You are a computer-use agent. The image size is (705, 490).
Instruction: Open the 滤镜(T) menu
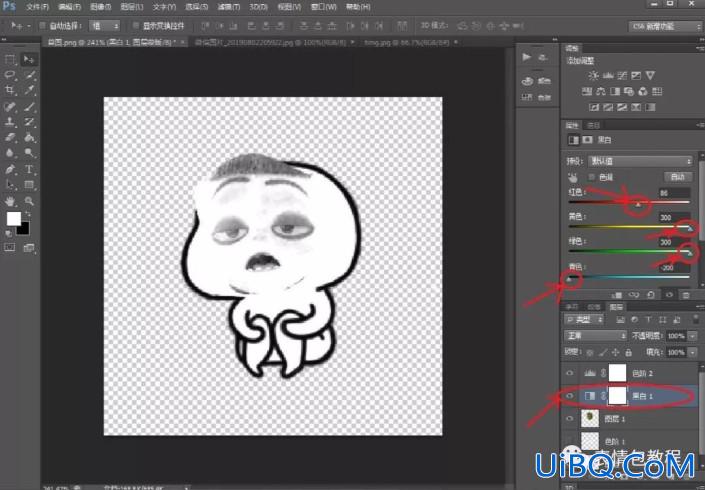228,7
